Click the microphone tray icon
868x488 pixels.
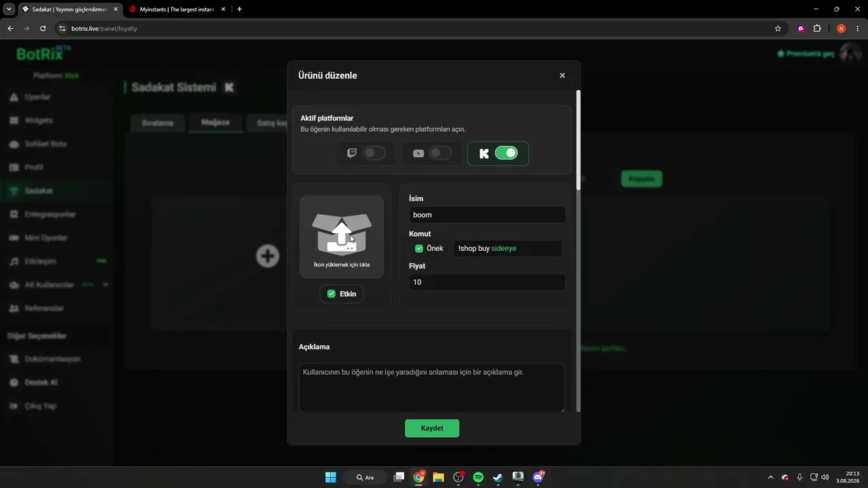(800, 477)
